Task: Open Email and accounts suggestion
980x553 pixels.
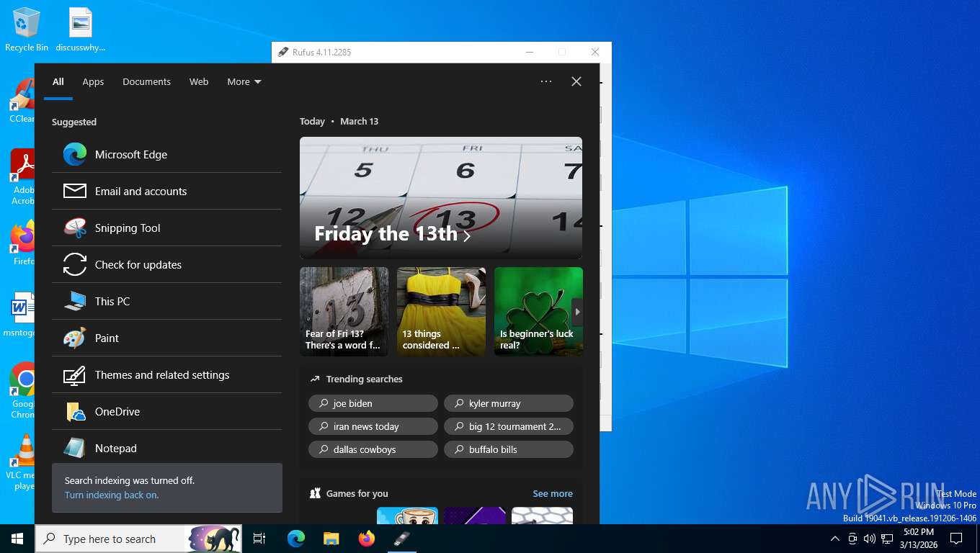Action: (x=166, y=191)
